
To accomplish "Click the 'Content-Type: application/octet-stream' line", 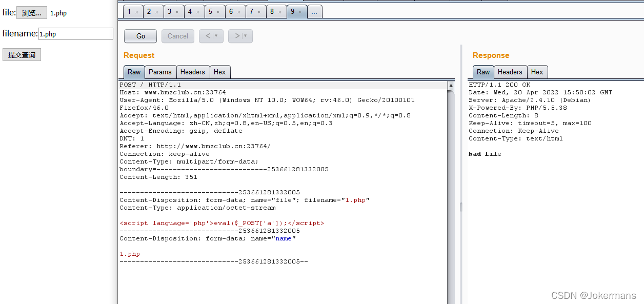I will tap(197, 208).
